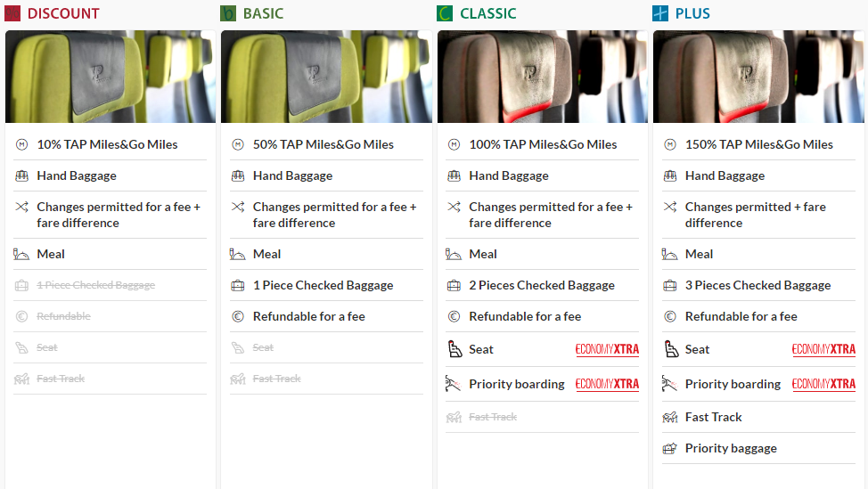Image resolution: width=868 pixels, height=489 pixels.
Task: Click 3 Pieces Checked Baggage text in Plus
Action: point(757,285)
